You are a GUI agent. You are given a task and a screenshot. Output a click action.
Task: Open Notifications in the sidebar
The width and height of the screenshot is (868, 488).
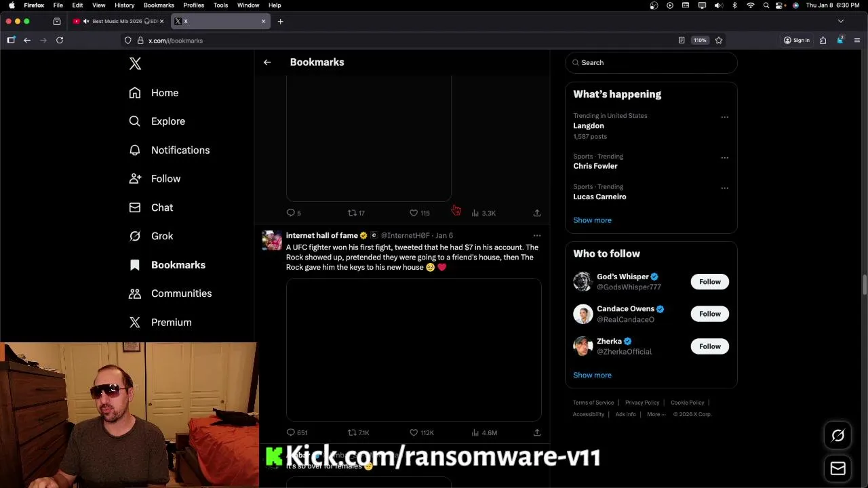(x=170, y=150)
